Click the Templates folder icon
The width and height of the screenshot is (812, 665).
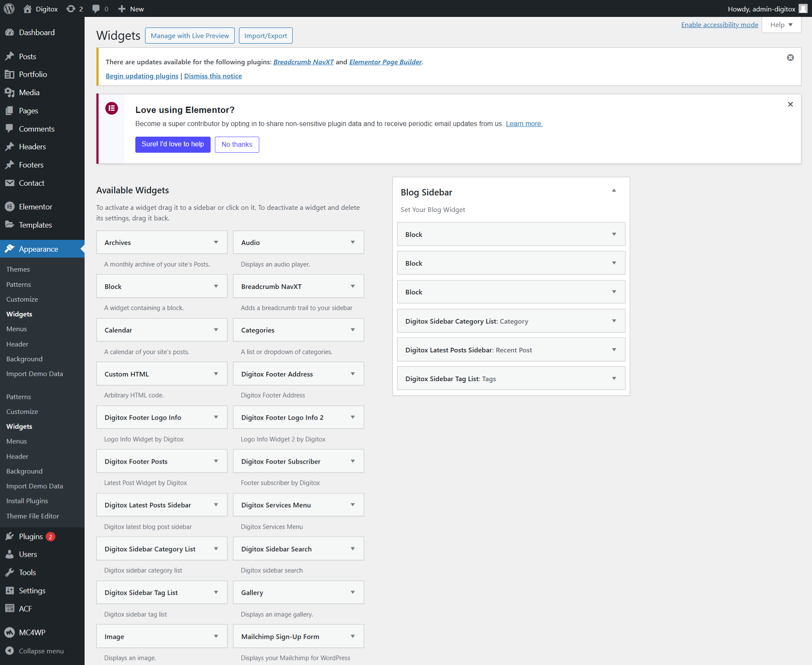(x=10, y=225)
